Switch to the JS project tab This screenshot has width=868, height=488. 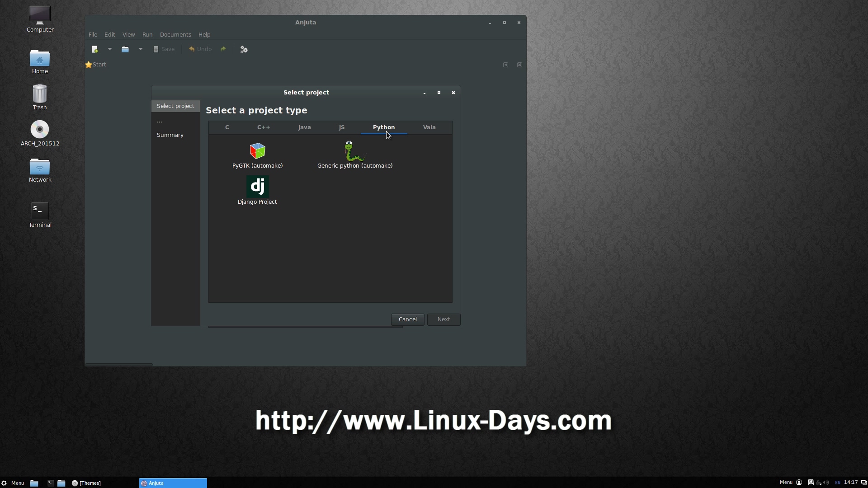click(342, 127)
